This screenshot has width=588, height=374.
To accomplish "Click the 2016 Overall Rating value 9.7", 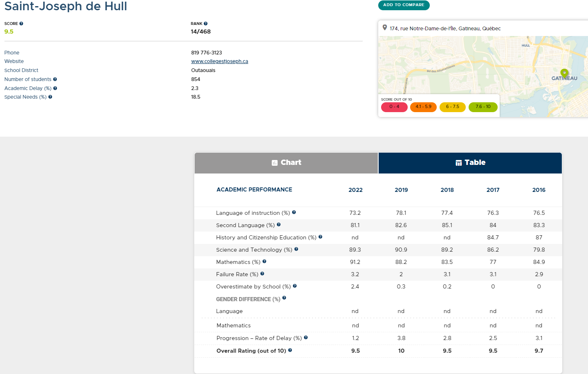I will coord(539,351).
